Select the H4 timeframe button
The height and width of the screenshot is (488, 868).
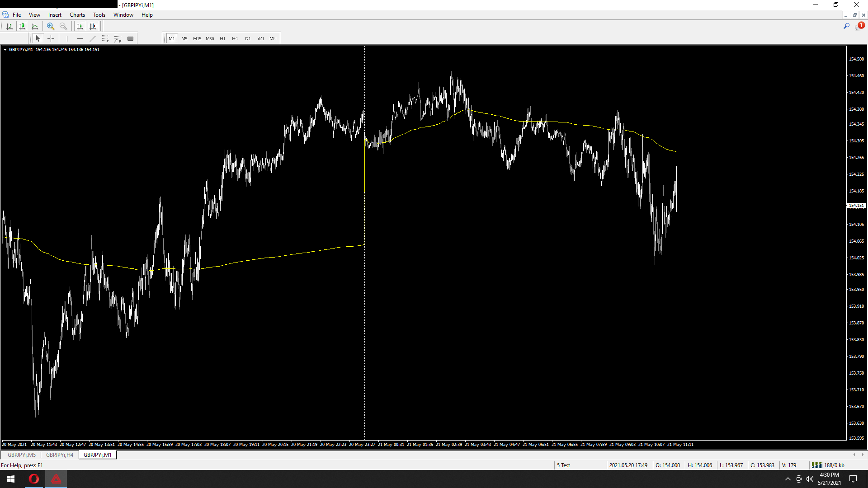tap(235, 39)
